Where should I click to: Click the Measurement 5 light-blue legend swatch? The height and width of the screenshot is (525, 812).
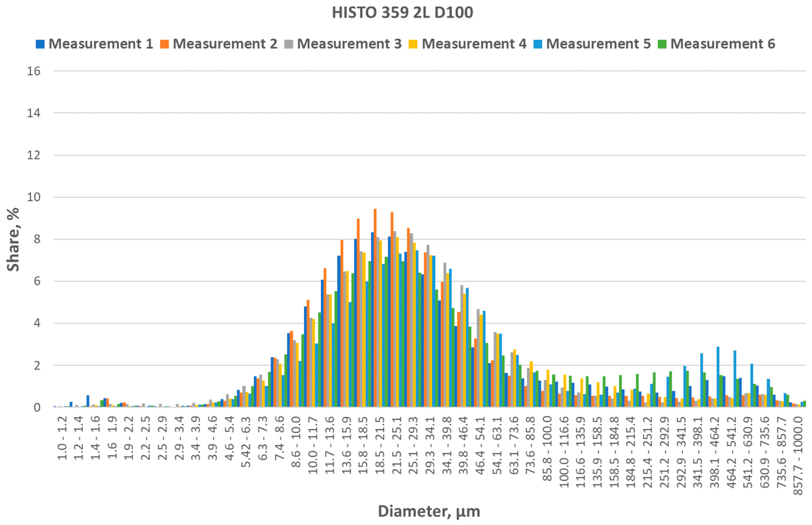tap(538, 44)
